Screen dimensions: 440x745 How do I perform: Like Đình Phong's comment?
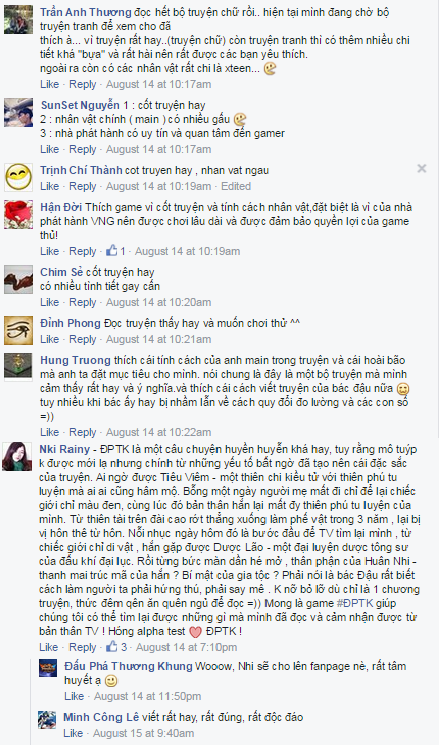49,339
